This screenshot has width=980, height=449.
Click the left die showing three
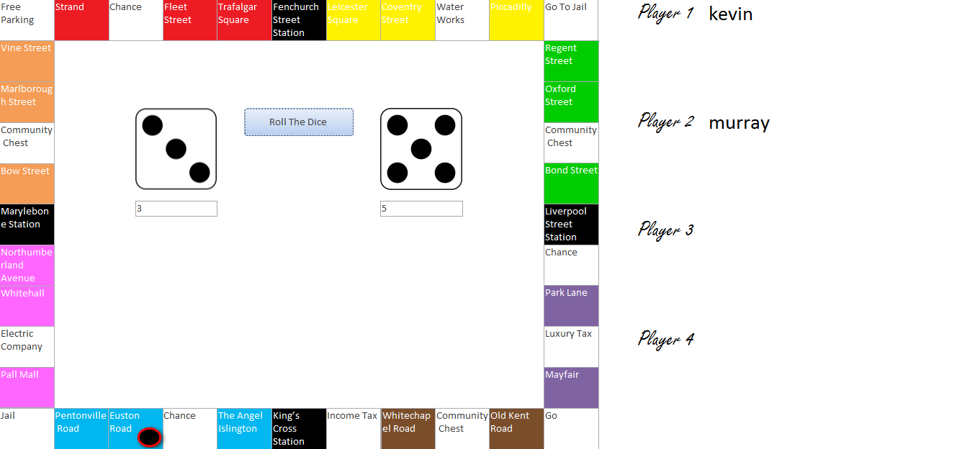click(176, 149)
